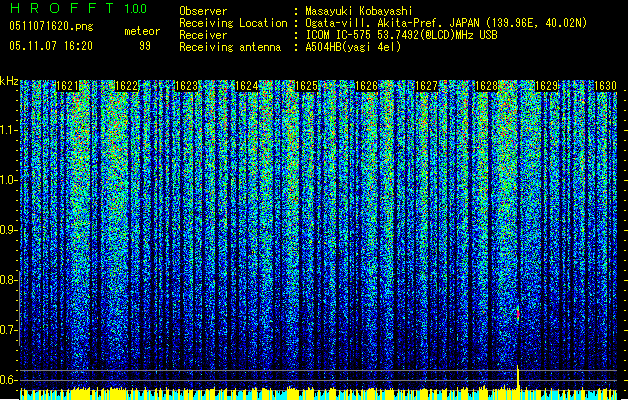Click the file name 0511071620.png
Image resolution: width=629 pixels, height=400 pixels.
[51, 26]
